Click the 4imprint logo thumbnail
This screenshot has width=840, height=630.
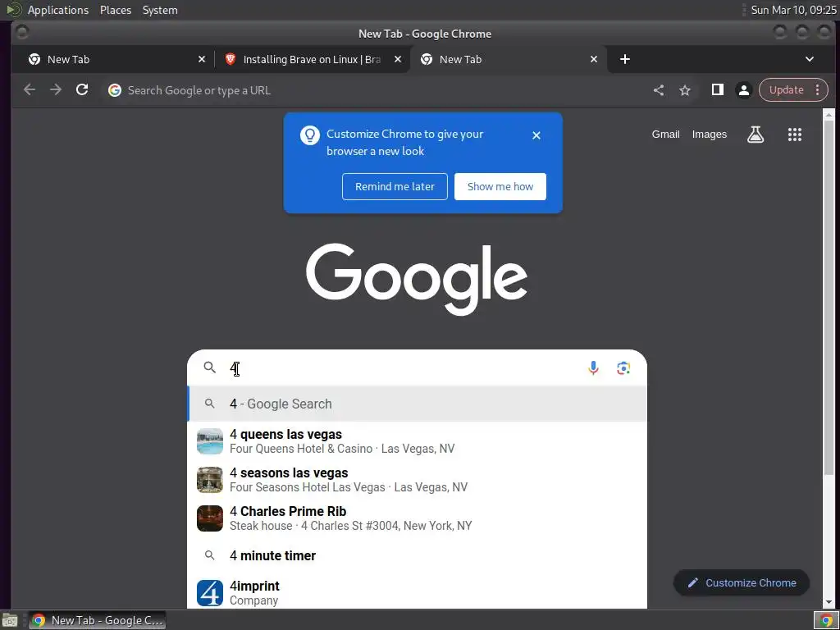click(209, 593)
